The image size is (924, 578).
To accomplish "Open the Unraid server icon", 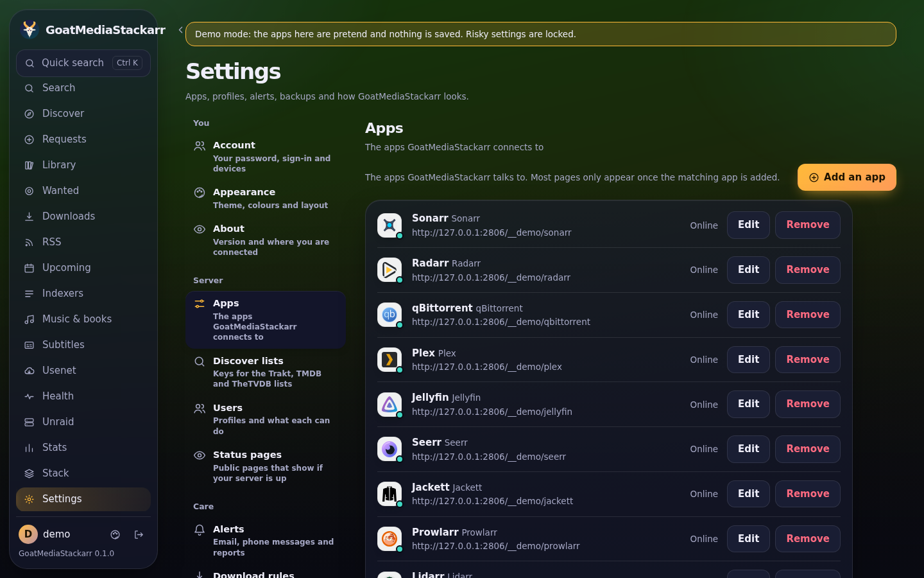I will click(x=29, y=422).
